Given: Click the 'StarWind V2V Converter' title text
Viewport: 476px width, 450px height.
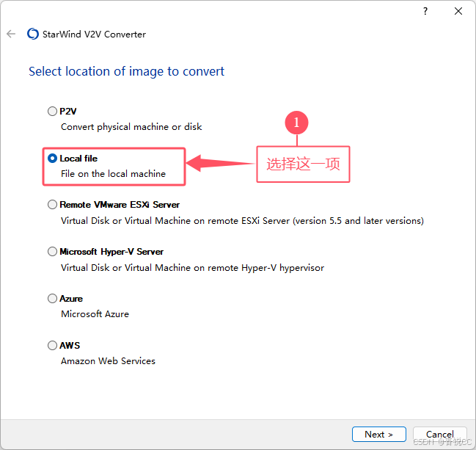Looking at the screenshot, I should [x=94, y=35].
